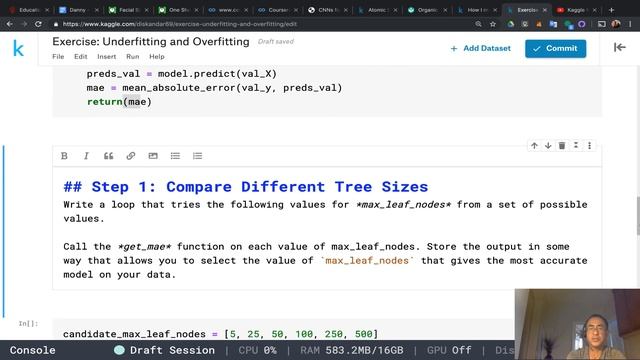Click the GPU Off status
The width and height of the screenshot is (640, 360).
(x=449, y=350)
